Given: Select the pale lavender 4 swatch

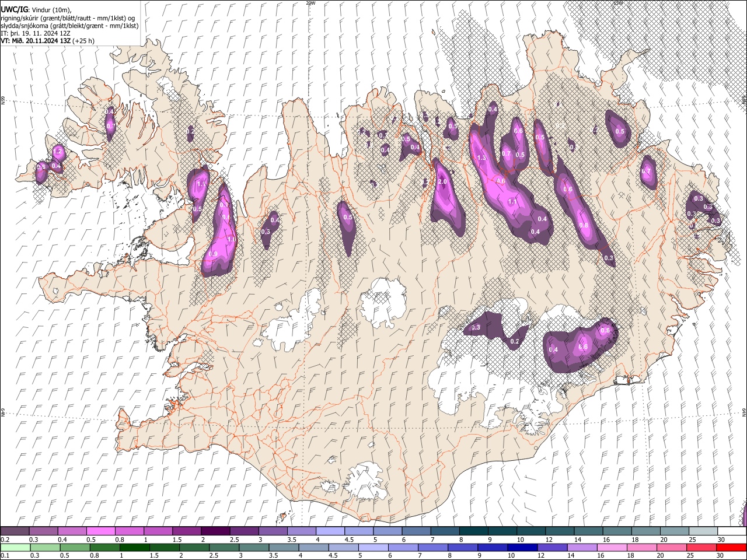Looking at the screenshot, I should (x=330, y=531).
